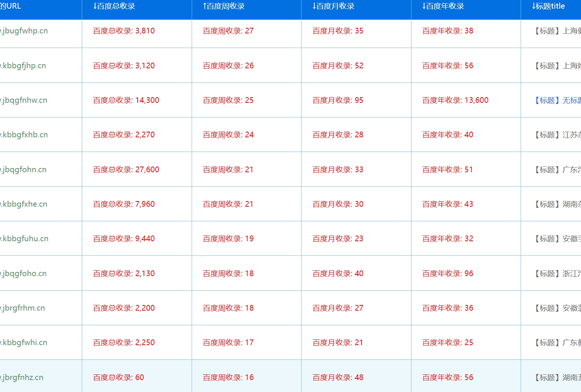Open the kbbgfxhb.cn URL link

tap(24, 135)
